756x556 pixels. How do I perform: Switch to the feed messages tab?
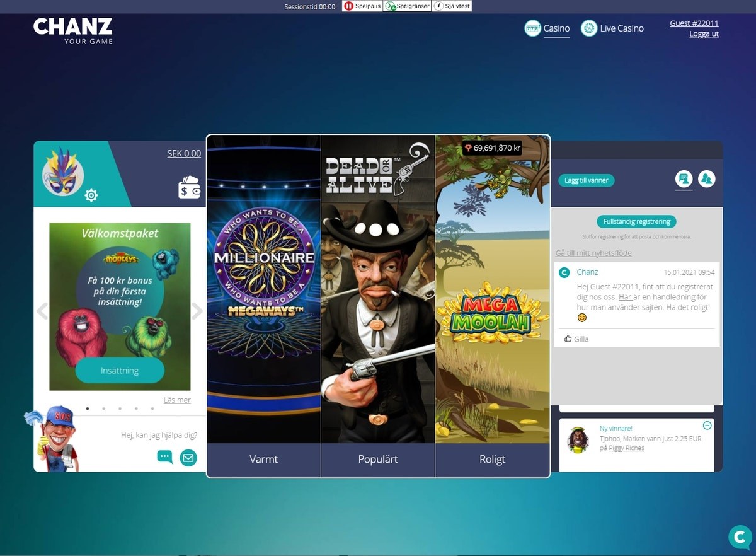coord(684,179)
